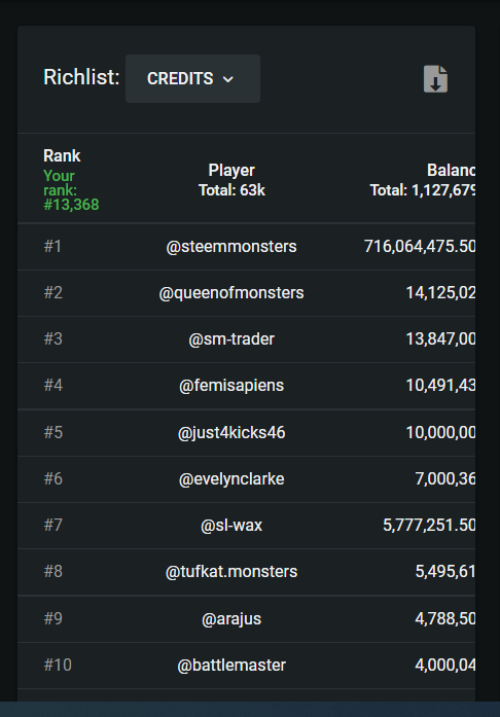The width and height of the screenshot is (500, 717).
Task: Select the @sl-wax player entry
Action: [x=231, y=525]
